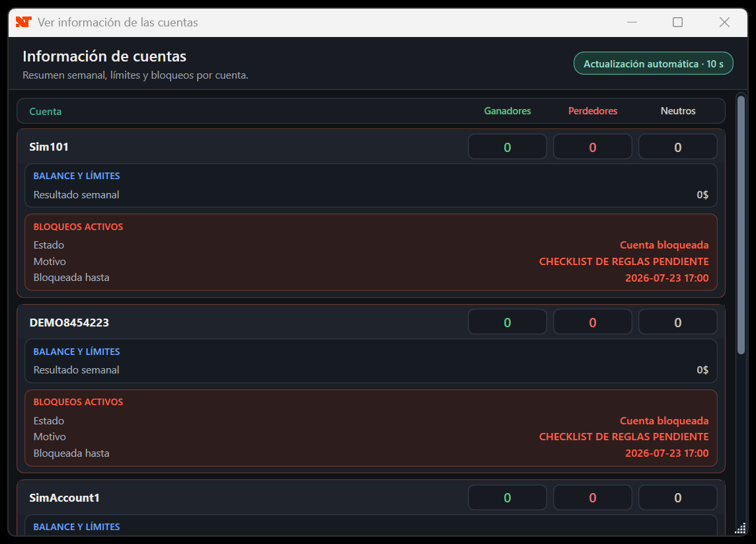Click DEMO8454223 BLOQUEOS ACTIVOS heading
The height and width of the screenshot is (544, 756).
tap(78, 402)
